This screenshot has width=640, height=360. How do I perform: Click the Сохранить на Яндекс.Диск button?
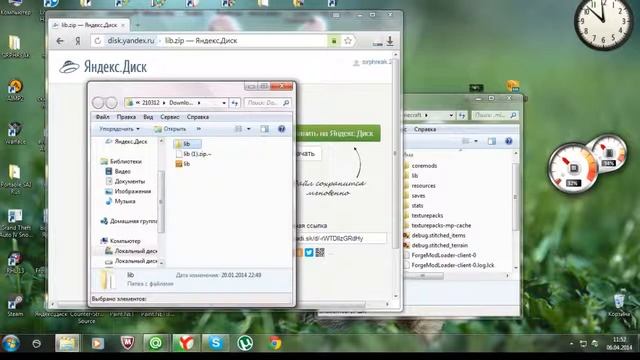click(338, 133)
